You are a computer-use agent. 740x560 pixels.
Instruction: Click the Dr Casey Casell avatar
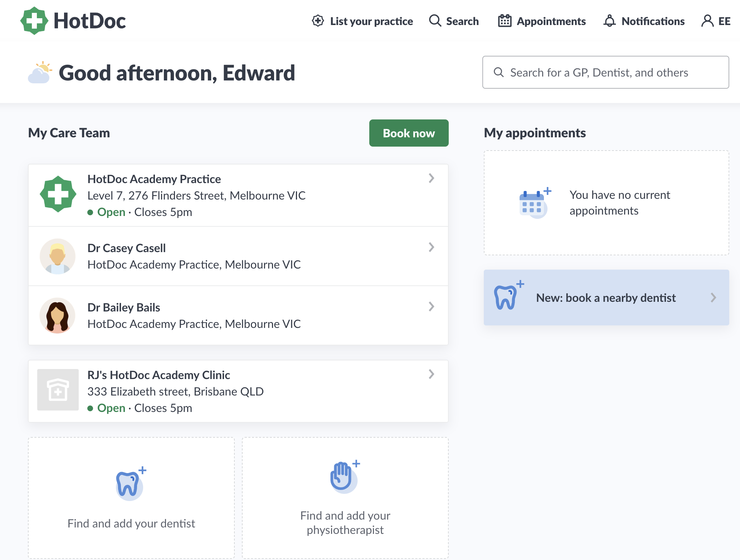click(x=58, y=256)
